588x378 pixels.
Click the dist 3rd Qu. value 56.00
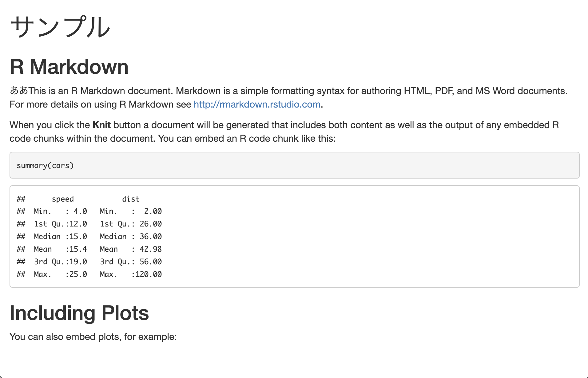coord(151,262)
